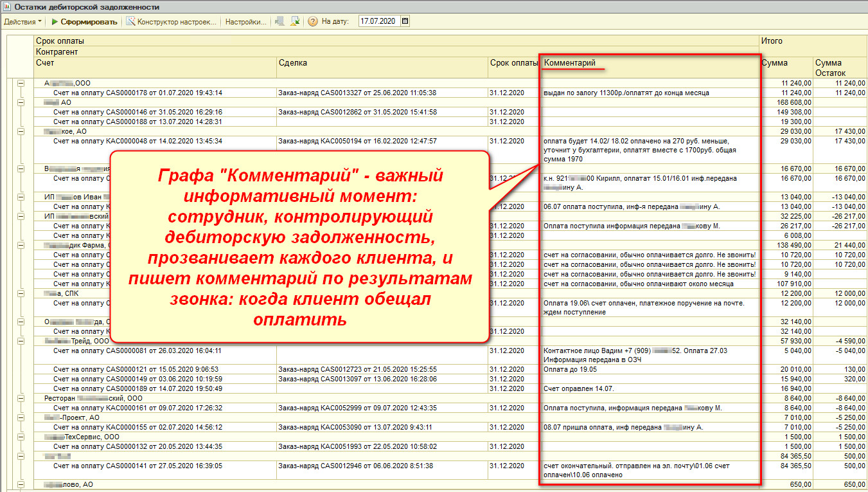This screenshot has height=492, width=868.
Task: Click the save settings icon with green arrow
Action: tap(295, 21)
